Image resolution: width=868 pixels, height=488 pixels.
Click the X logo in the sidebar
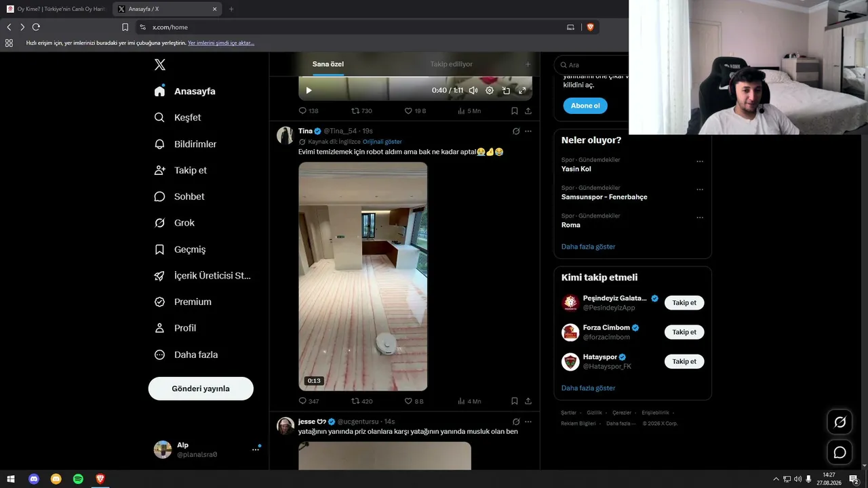point(160,65)
